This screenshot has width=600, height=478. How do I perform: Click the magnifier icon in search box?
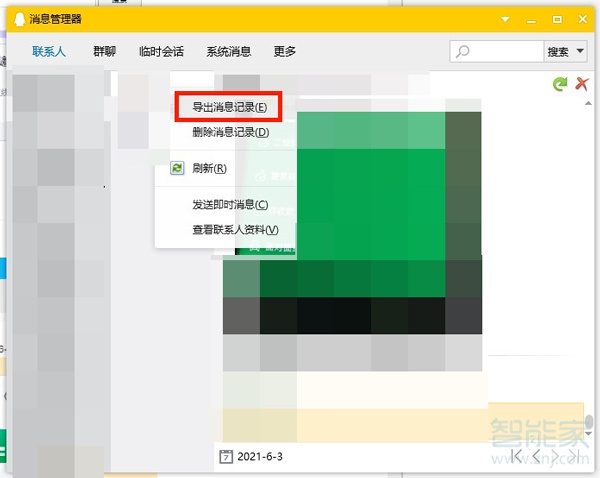tap(462, 51)
